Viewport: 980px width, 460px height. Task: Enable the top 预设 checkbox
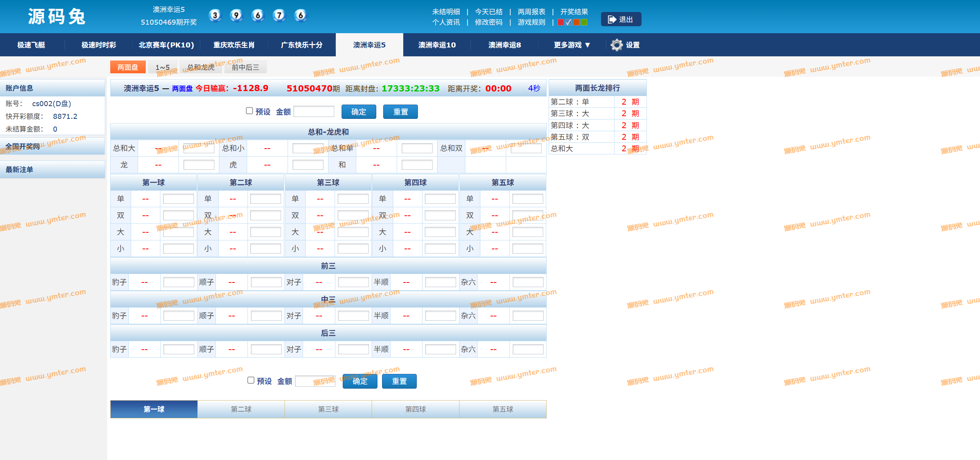tap(249, 111)
